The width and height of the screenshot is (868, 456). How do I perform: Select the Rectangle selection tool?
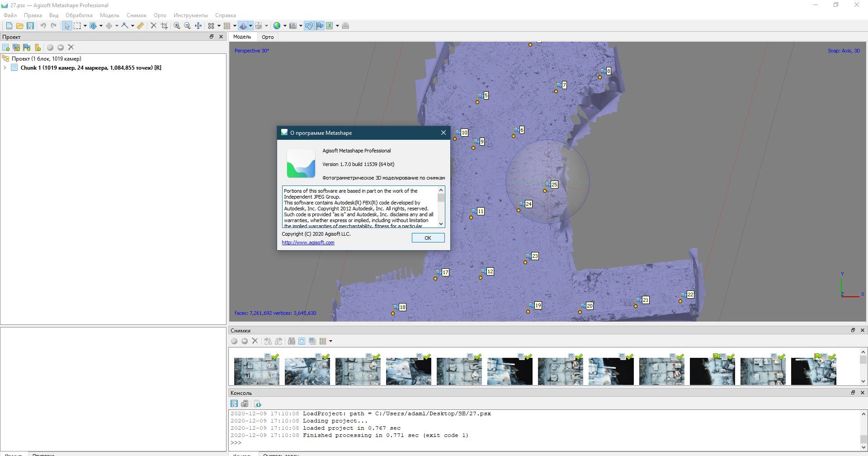click(x=77, y=26)
